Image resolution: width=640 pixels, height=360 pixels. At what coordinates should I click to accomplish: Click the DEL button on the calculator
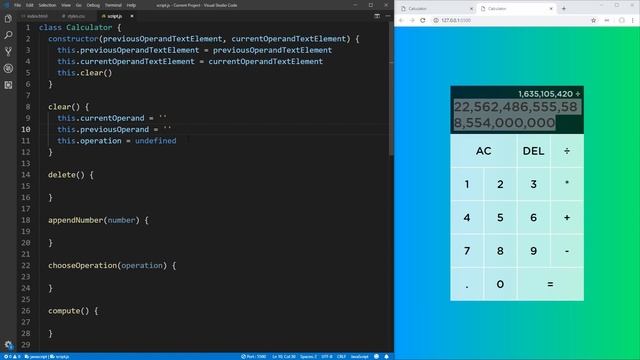tap(533, 151)
